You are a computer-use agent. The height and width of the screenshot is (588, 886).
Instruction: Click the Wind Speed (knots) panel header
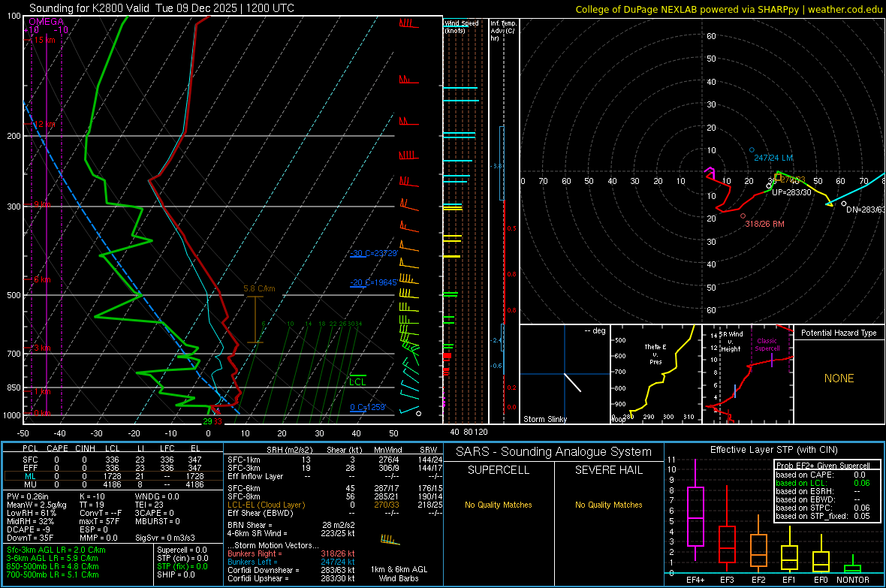pyautogui.click(x=461, y=26)
